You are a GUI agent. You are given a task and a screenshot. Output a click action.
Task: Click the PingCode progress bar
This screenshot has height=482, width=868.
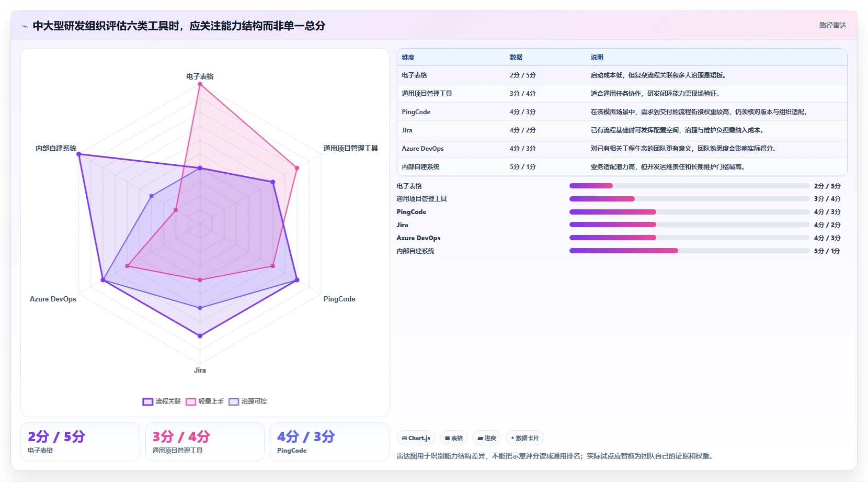(689, 212)
